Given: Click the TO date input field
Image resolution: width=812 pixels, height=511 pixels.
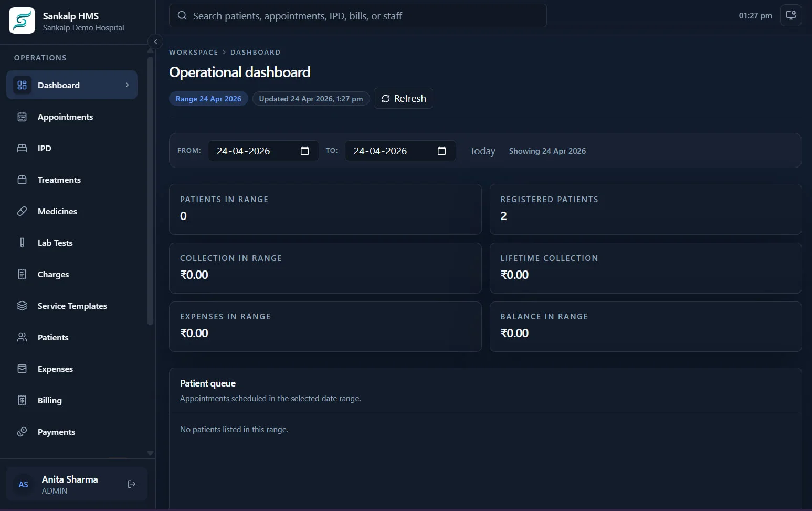Looking at the screenshot, I should click(400, 151).
